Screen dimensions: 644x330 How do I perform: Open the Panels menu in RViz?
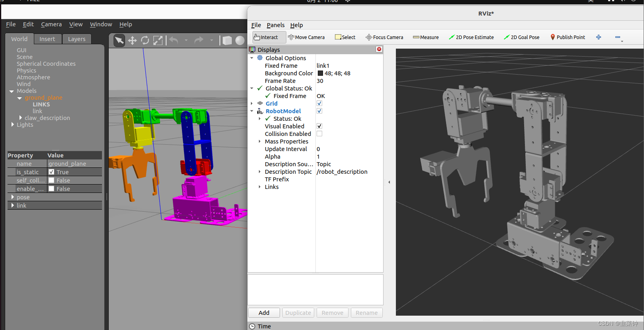coord(276,25)
